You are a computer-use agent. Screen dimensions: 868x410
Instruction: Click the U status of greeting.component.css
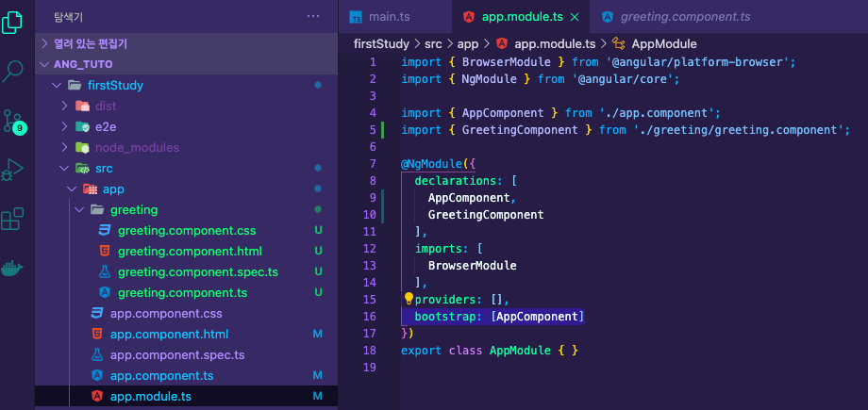[x=318, y=230]
